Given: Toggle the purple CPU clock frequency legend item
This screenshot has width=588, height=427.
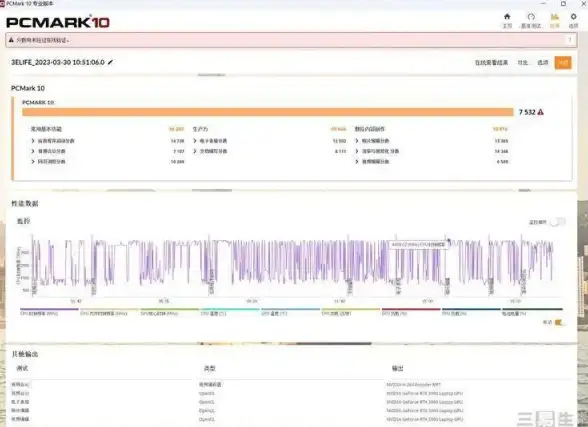Looking at the screenshot, I should pos(49,312).
